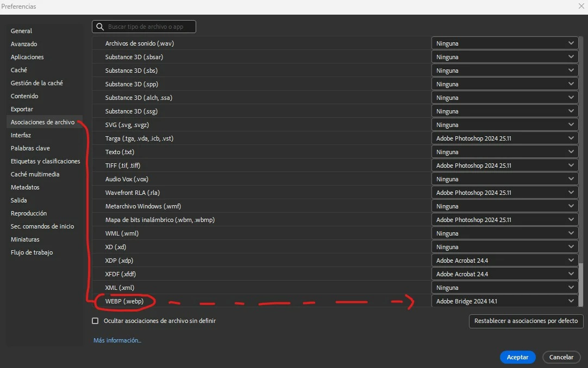Open Gestión de la caché section
The image size is (588, 368).
(37, 83)
